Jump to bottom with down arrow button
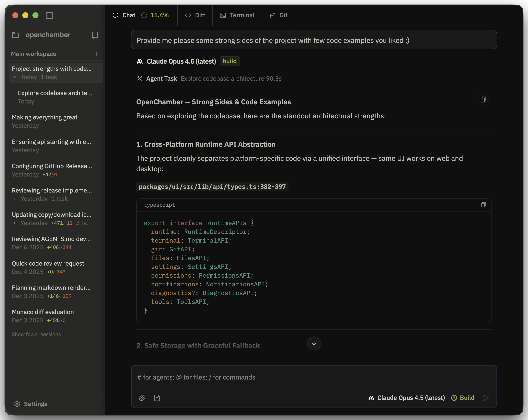Screen dimensions: 528x420 click(314, 343)
